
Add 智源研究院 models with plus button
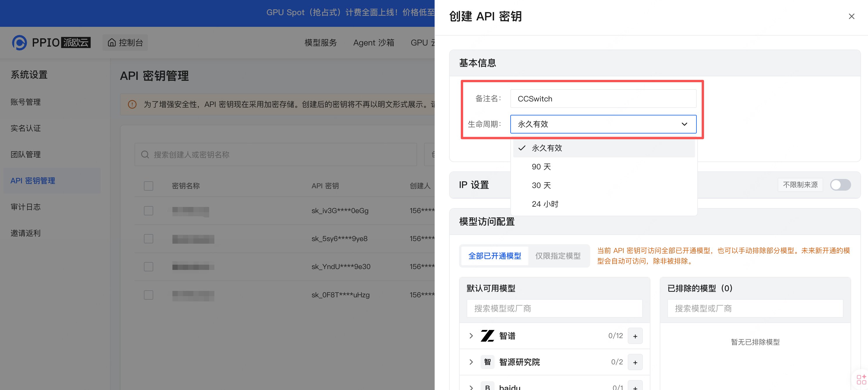coord(635,362)
